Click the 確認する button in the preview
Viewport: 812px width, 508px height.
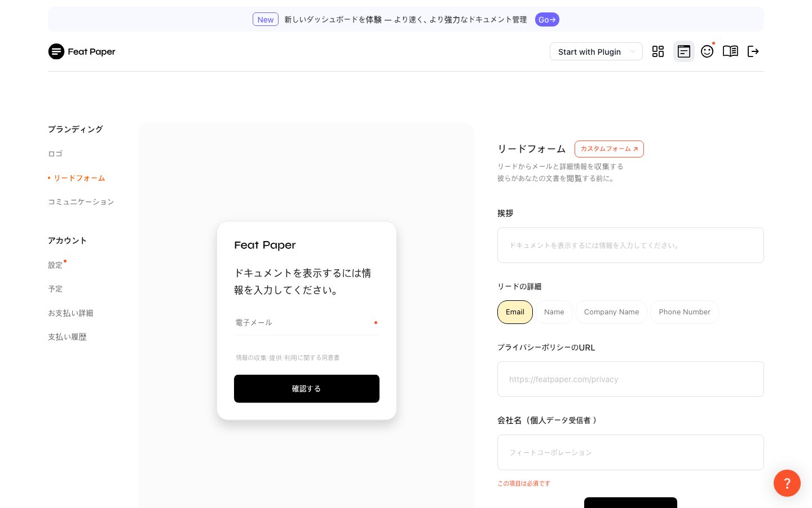click(307, 389)
